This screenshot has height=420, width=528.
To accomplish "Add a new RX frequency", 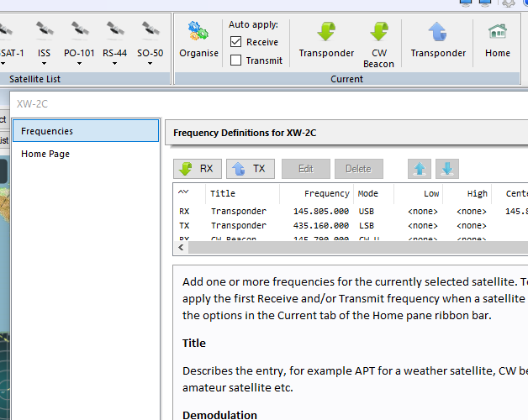I will [x=198, y=169].
